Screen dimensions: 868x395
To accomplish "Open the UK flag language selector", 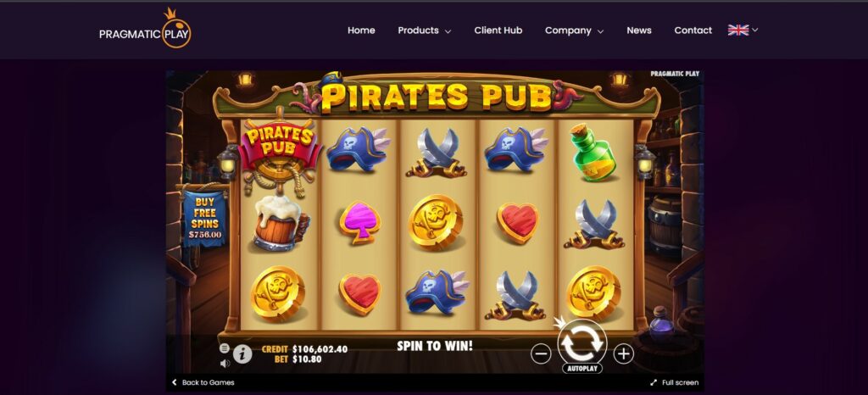I will pyautogui.click(x=743, y=30).
